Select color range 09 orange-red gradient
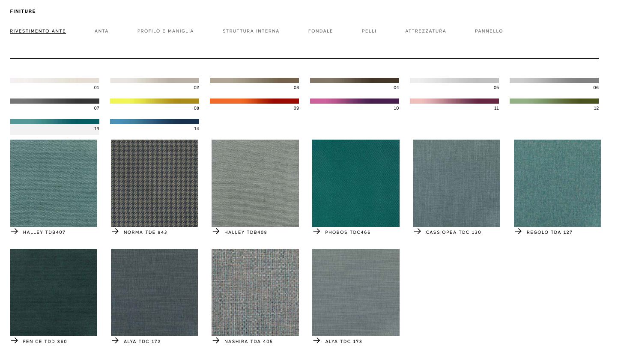The width and height of the screenshot is (621, 364). point(254,101)
